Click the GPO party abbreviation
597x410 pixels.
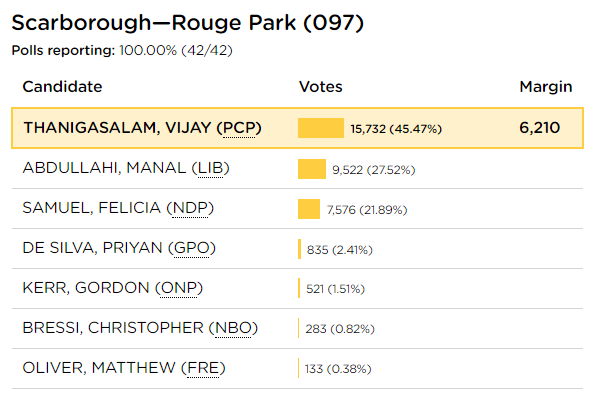tap(192, 248)
